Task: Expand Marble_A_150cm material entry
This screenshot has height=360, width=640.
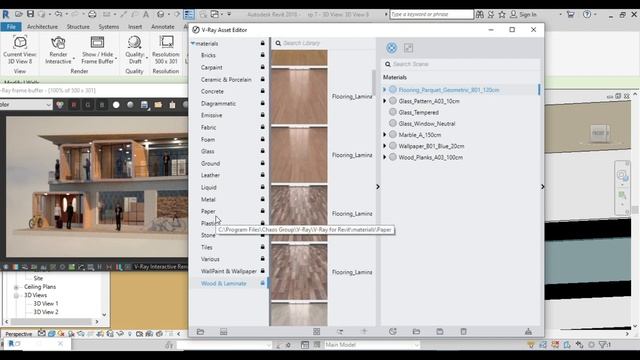Action: tap(384, 135)
